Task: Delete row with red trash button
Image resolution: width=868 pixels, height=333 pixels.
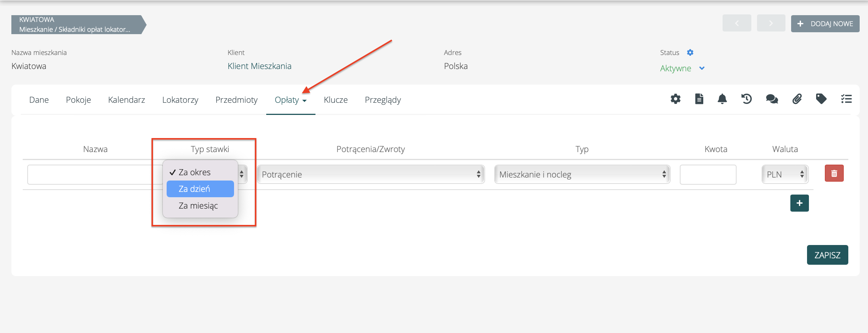Action: click(834, 174)
